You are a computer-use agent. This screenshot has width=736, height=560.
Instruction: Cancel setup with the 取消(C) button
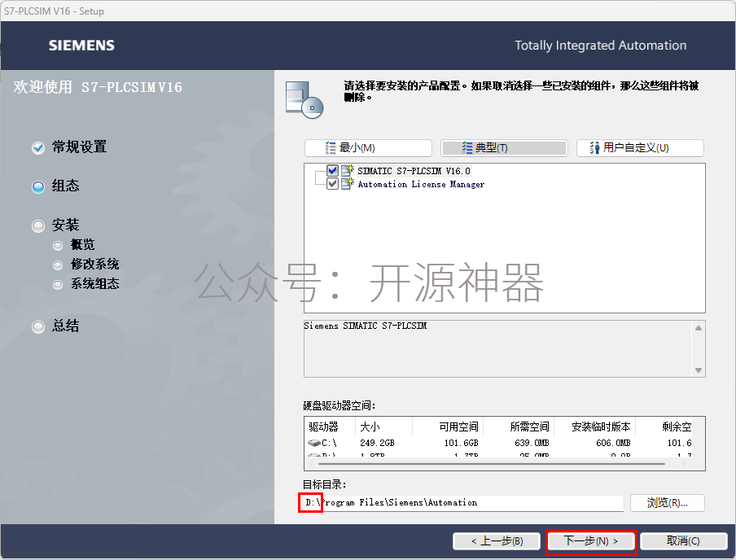pyautogui.click(x=683, y=541)
